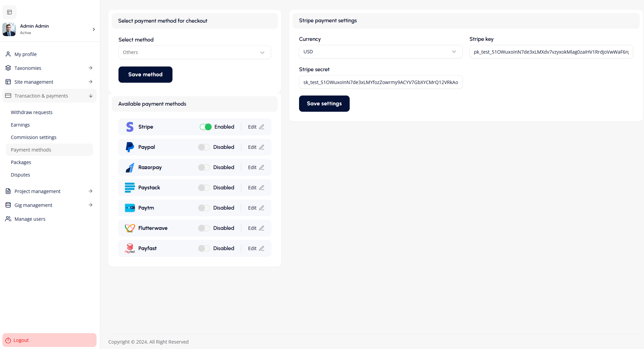Click the Flutterwave logo icon

[x=130, y=228]
